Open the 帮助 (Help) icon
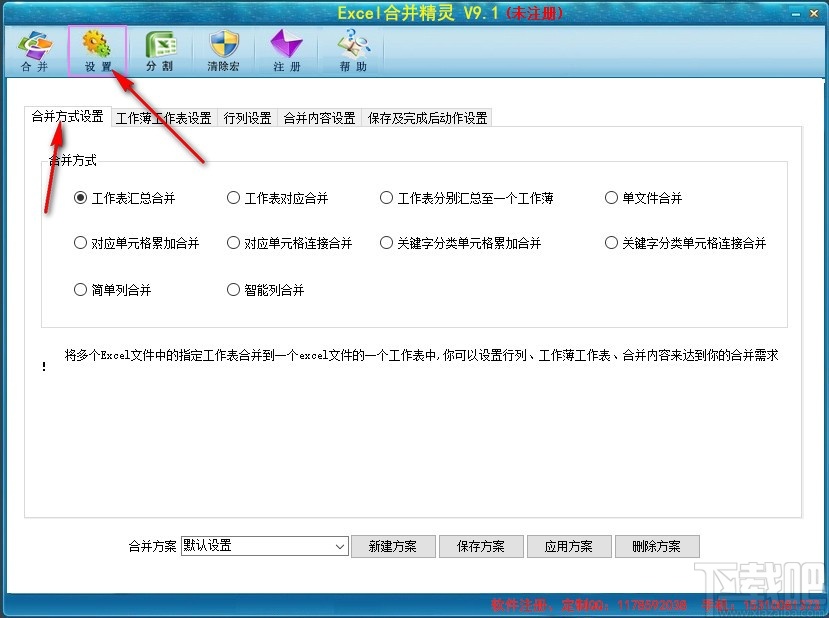This screenshot has height=618, width=829. coord(353,51)
